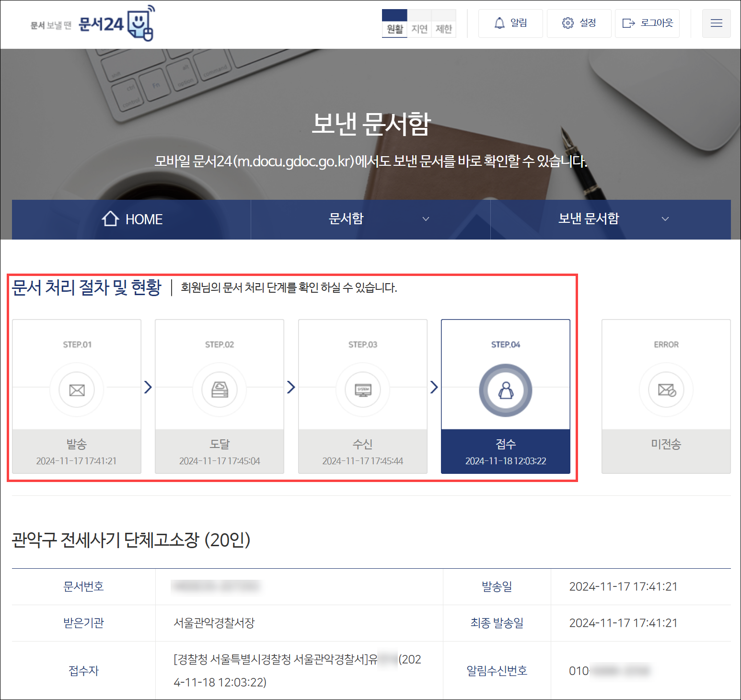
Task: Click the 문서 처리 절차 및 현황 heading
Action: (x=87, y=287)
